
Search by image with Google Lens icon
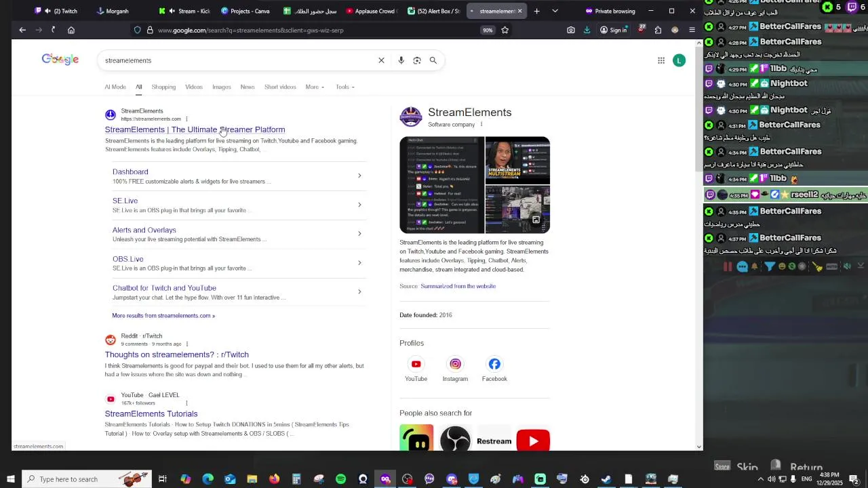(x=417, y=60)
